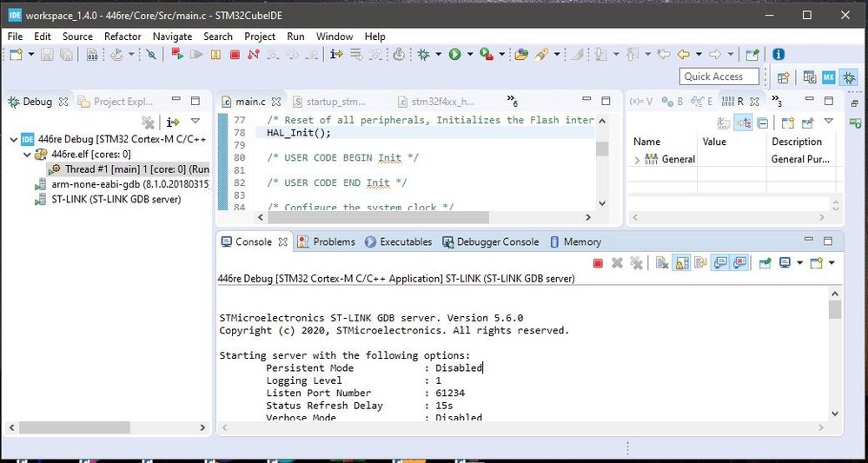Select the Debug perspective bug icon
The width and height of the screenshot is (868, 463).
pos(848,77)
